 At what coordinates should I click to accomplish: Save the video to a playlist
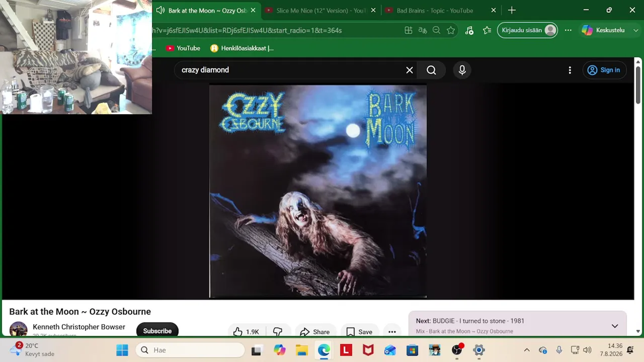click(360, 332)
